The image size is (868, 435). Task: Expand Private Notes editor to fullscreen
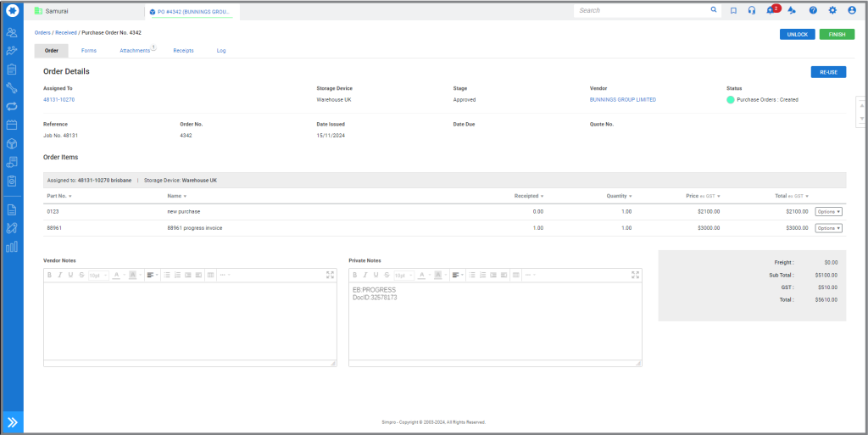(636, 275)
